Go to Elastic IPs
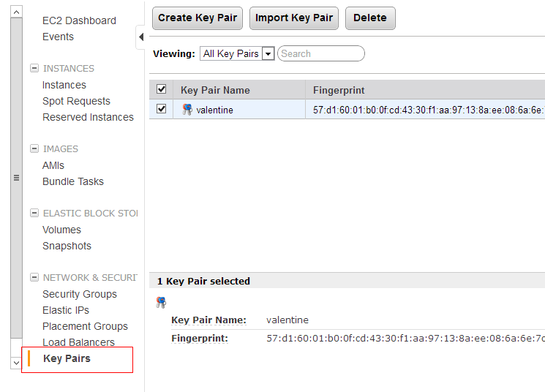This screenshot has width=545, height=392. pos(66,310)
